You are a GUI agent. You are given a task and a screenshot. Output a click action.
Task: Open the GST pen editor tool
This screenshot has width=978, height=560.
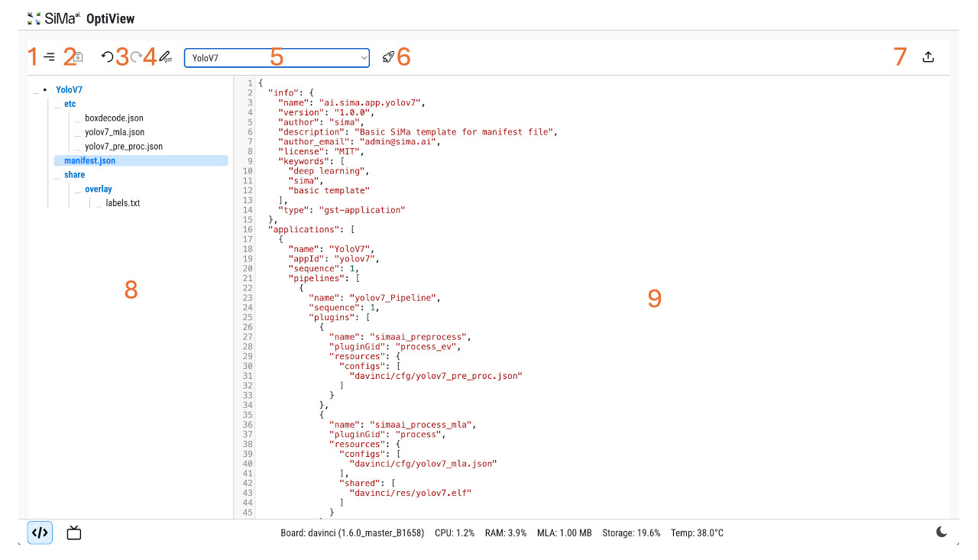pyautogui.click(x=166, y=57)
